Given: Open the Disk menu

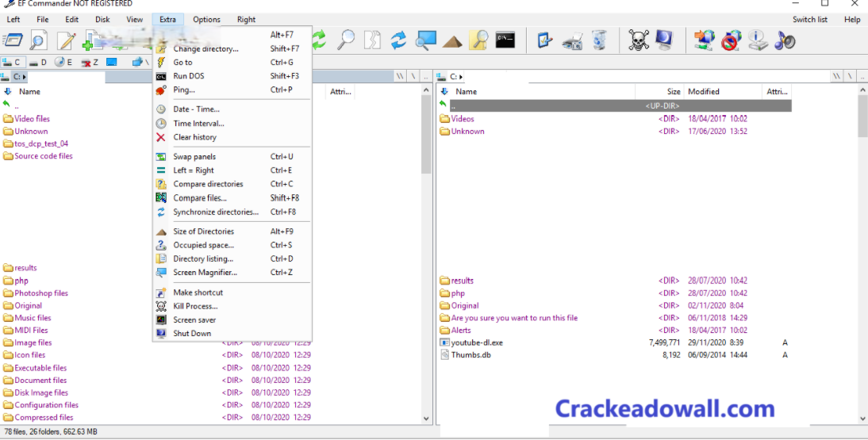Looking at the screenshot, I should (x=102, y=19).
